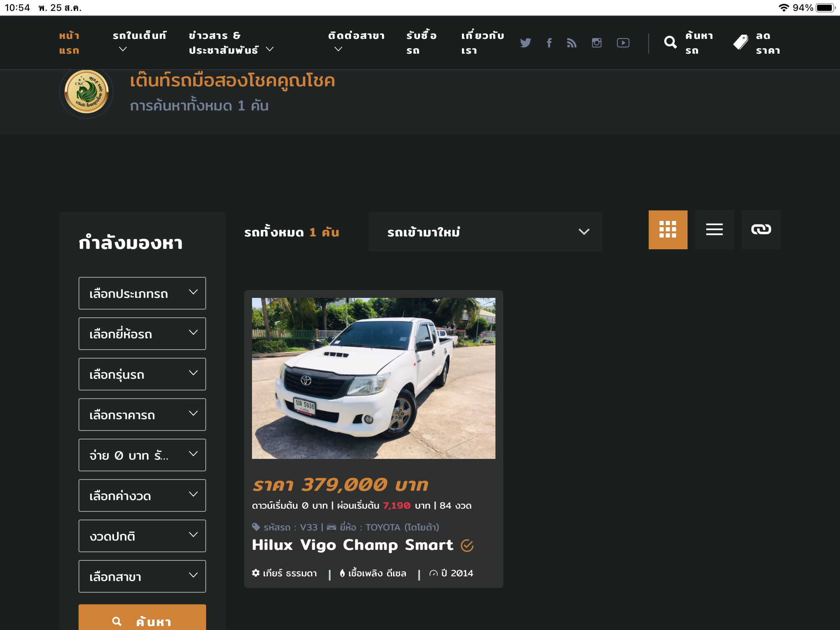Image resolution: width=840 pixels, height=630 pixels.
Task: Open the white Toyota Hilux photo thumbnail
Action: tap(373, 378)
